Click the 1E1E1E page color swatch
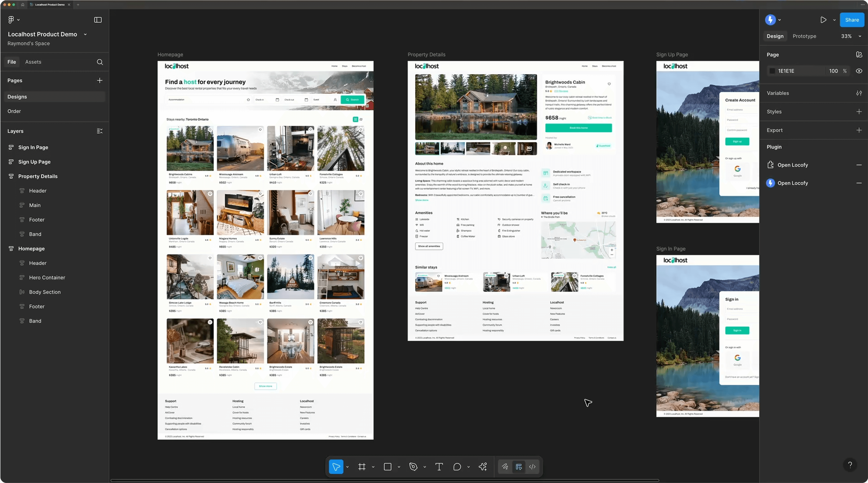Viewport: 868px width, 483px height. pyautogui.click(x=772, y=71)
